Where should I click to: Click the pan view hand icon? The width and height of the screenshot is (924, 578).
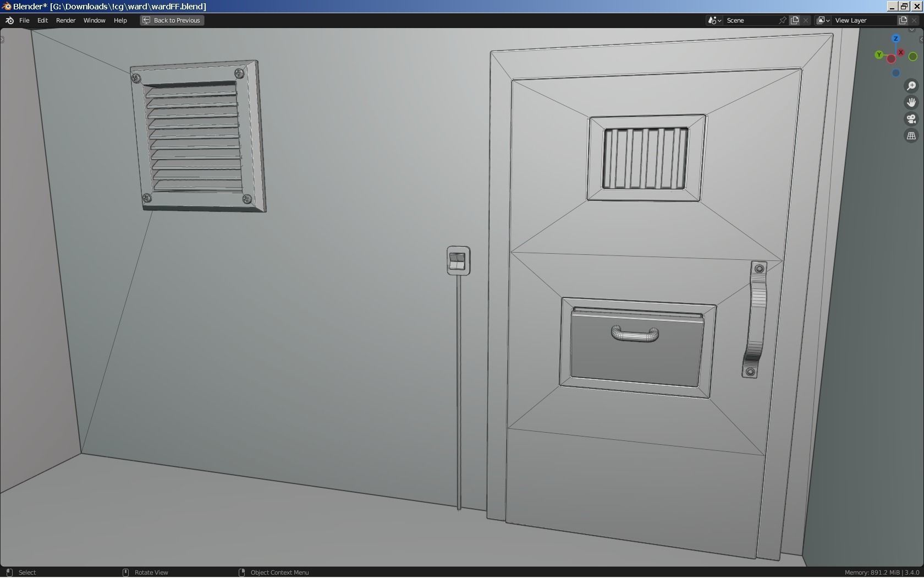point(911,102)
